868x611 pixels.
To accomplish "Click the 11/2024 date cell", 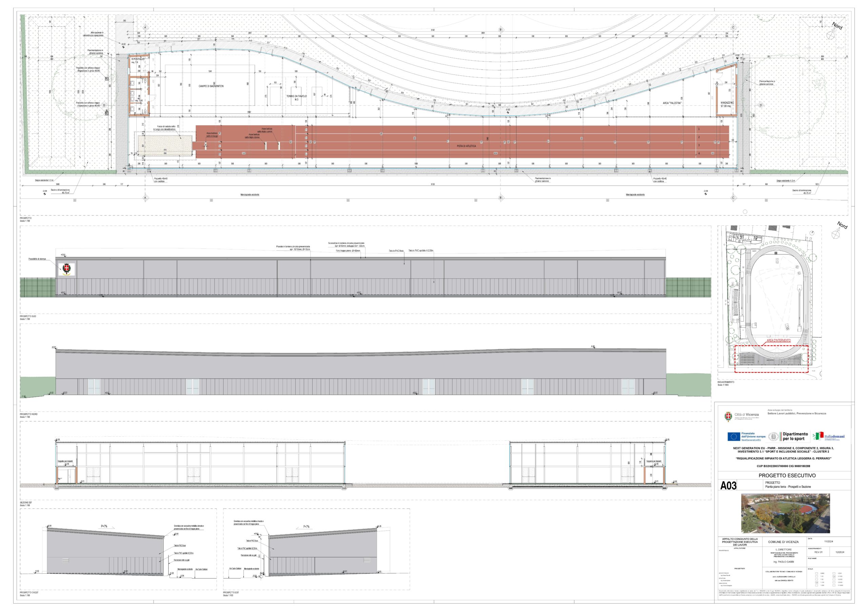I will 829,542.
